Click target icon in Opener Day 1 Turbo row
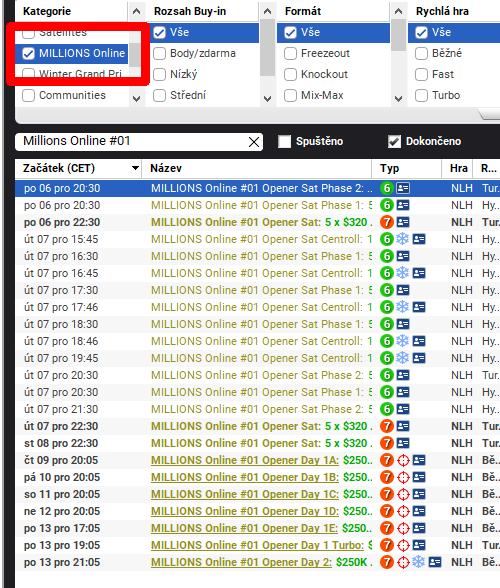Viewport: 500px width, 588px height. tap(403, 545)
